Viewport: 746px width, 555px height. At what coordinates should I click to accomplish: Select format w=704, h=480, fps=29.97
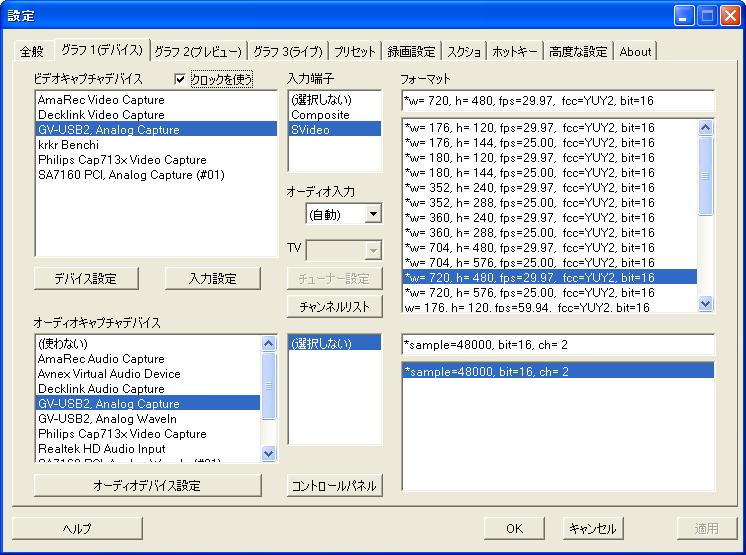550,247
